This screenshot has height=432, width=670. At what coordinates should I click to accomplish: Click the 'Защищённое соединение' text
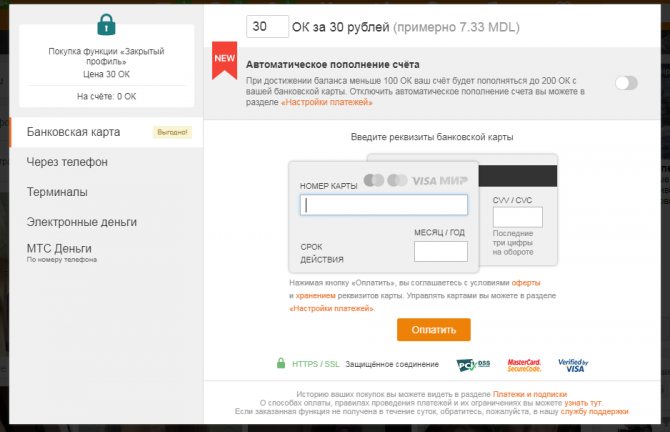pyautogui.click(x=392, y=364)
